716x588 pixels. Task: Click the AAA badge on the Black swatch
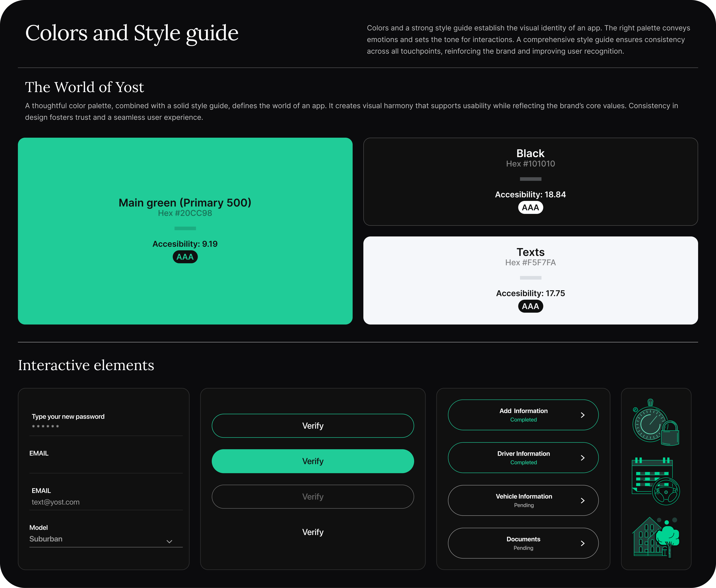coord(530,208)
